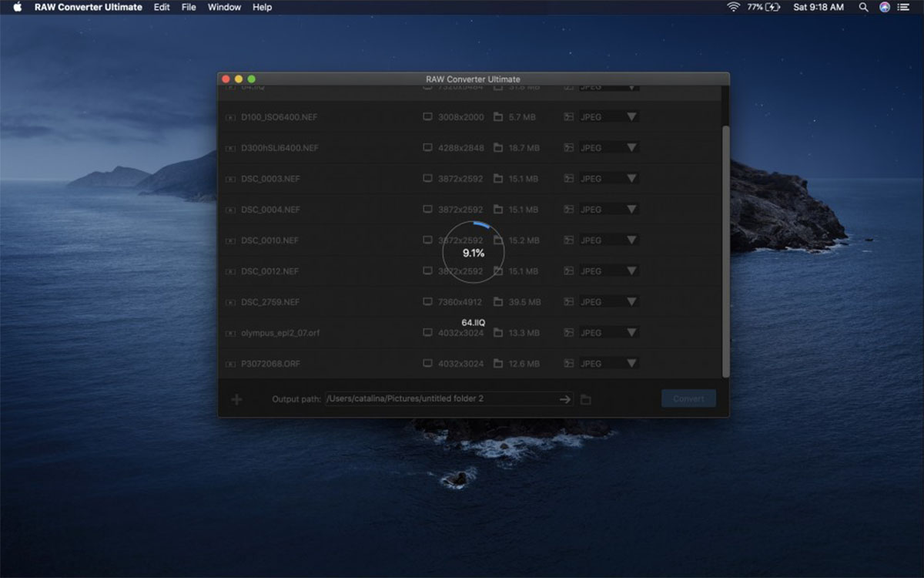Click the image icon beside D100_ISO6400.NEF
The height and width of the screenshot is (578, 924).
[230, 117]
